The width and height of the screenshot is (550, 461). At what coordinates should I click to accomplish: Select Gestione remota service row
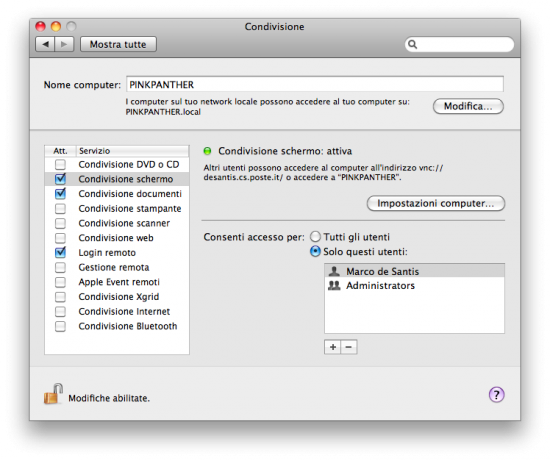pos(117,267)
